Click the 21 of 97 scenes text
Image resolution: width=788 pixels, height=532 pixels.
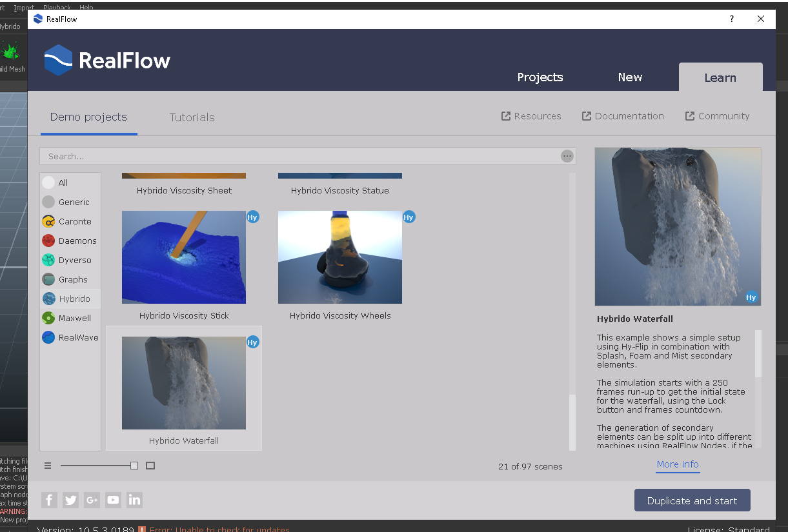tap(530, 466)
